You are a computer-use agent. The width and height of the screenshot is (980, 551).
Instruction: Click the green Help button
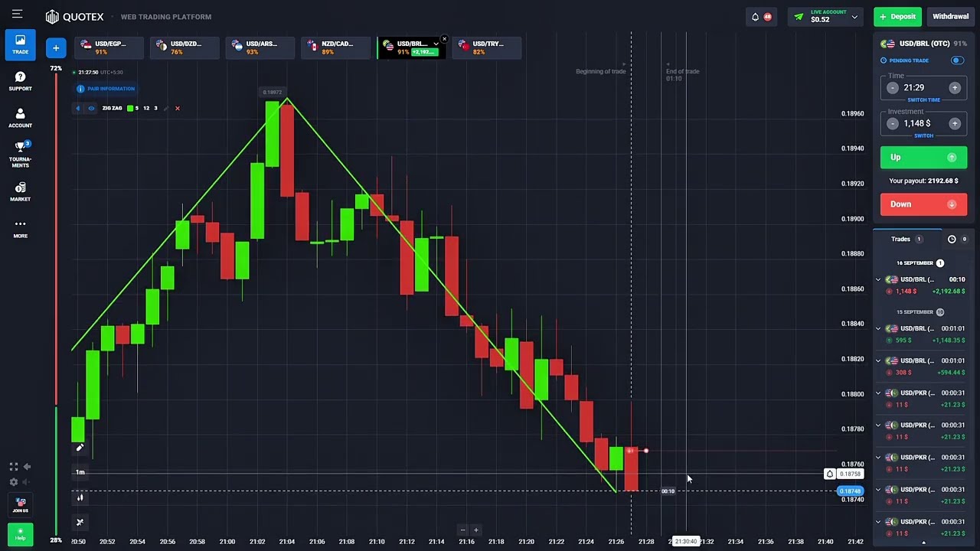(x=20, y=534)
